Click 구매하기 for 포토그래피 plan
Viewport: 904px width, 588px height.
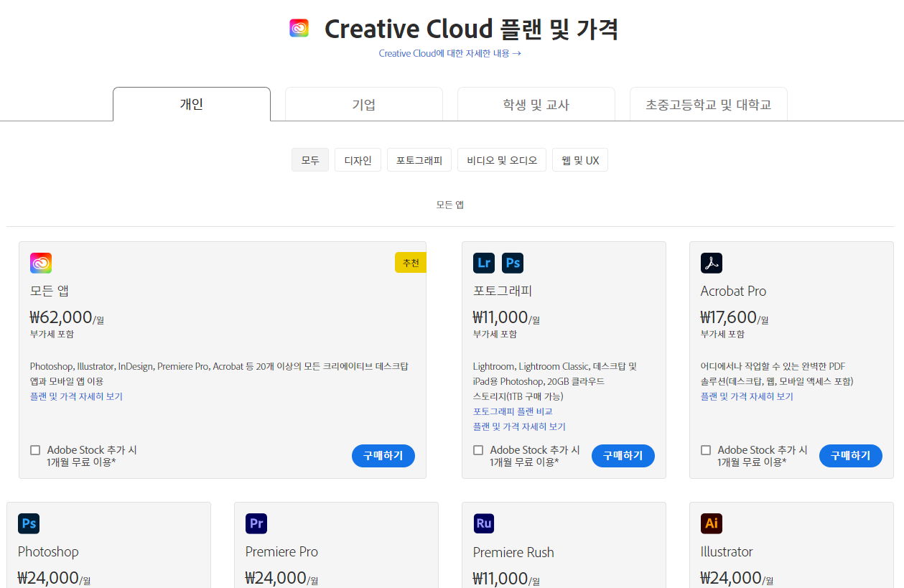pyautogui.click(x=623, y=456)
